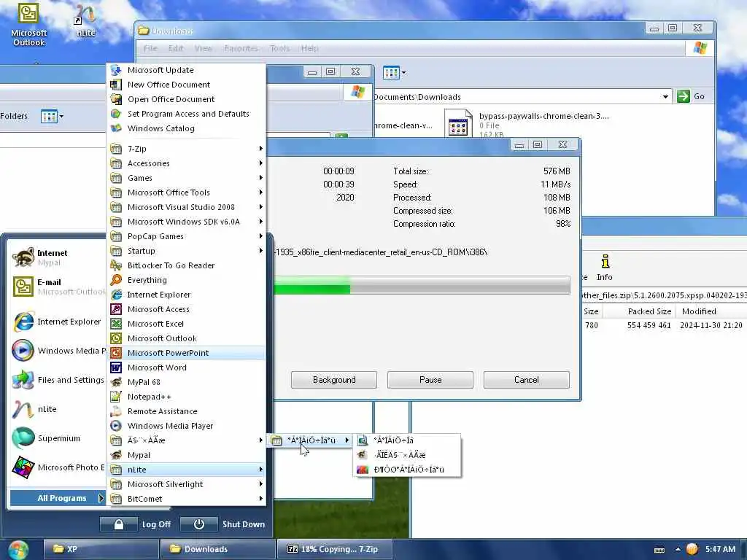
Task: Click the Start orb button
Action: pos(18,550)
